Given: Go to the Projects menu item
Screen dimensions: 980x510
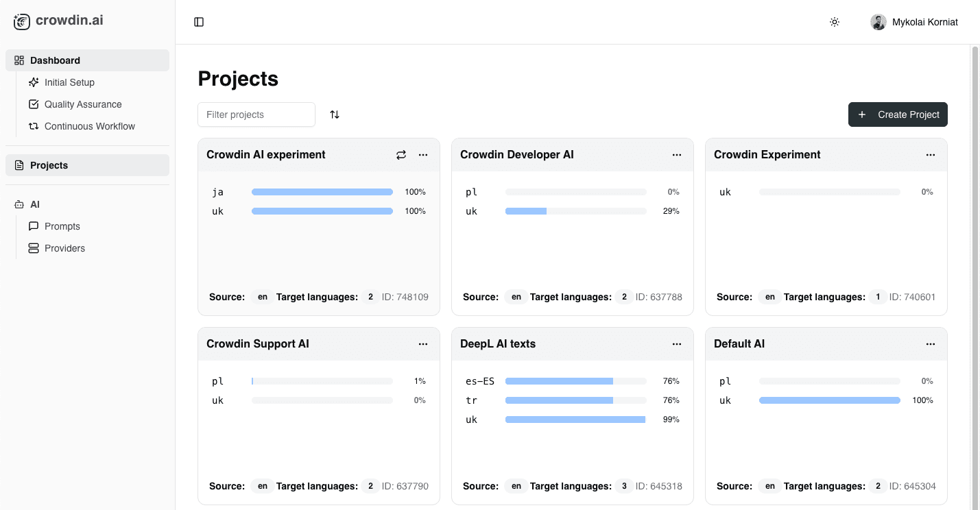Looking at the screenshot, I should 48,165.
